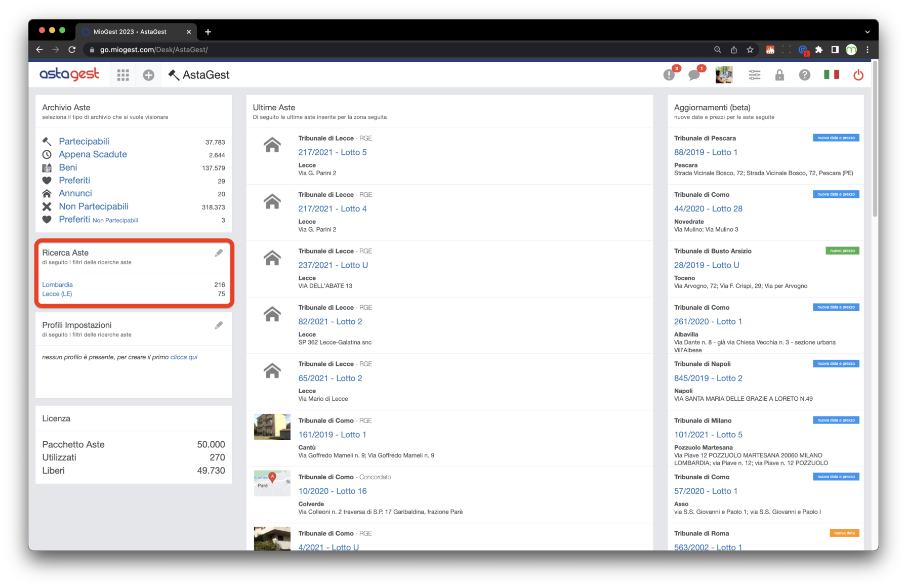Click the house icon beside 217/2021 Lotto 5

(272, 145)
